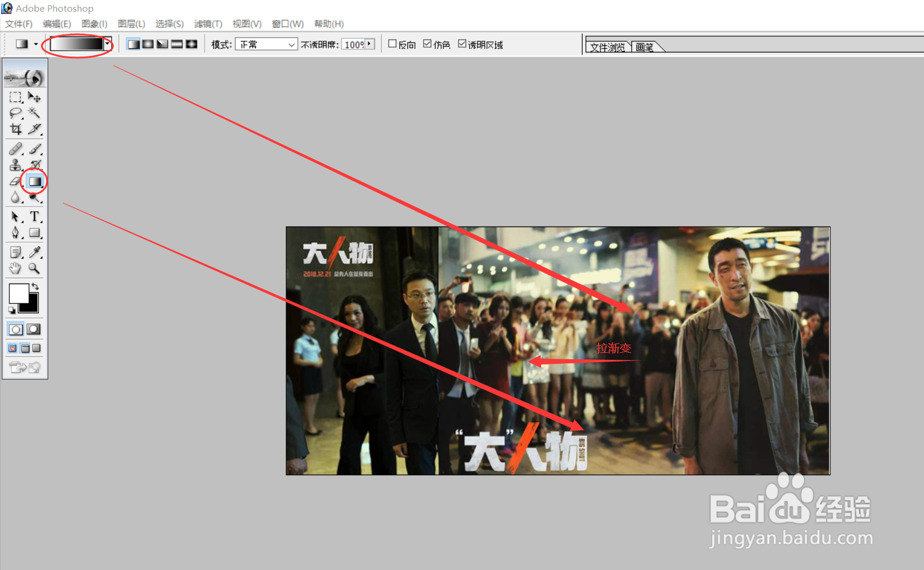Image resolution: width=924 pixels, height=570 pixels.
Task: Open the 文件(F) menu
Action: (x=19, y=24)
